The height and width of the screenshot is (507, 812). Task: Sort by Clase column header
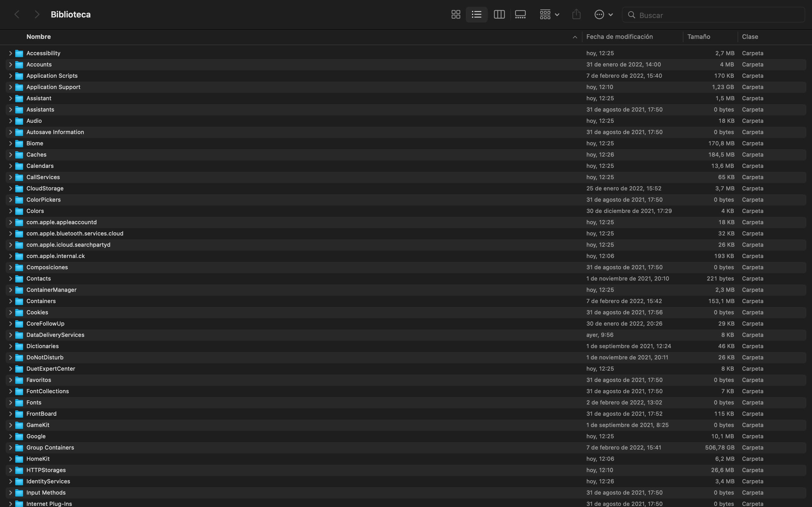[x=750, y=37]
